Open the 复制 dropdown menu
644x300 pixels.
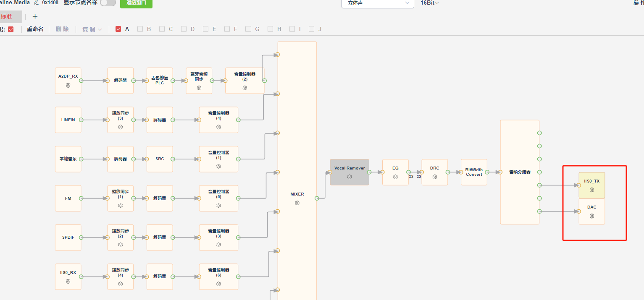92,29
